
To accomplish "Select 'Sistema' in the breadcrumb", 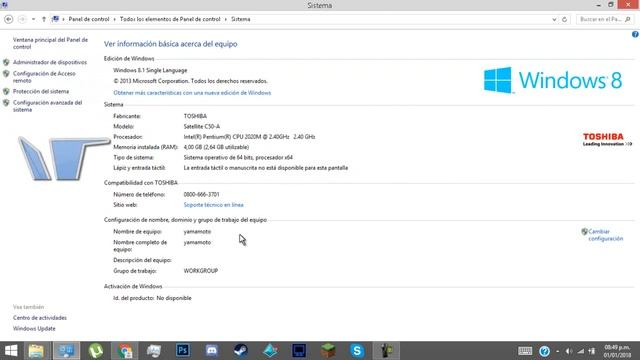I will (240, 19).
